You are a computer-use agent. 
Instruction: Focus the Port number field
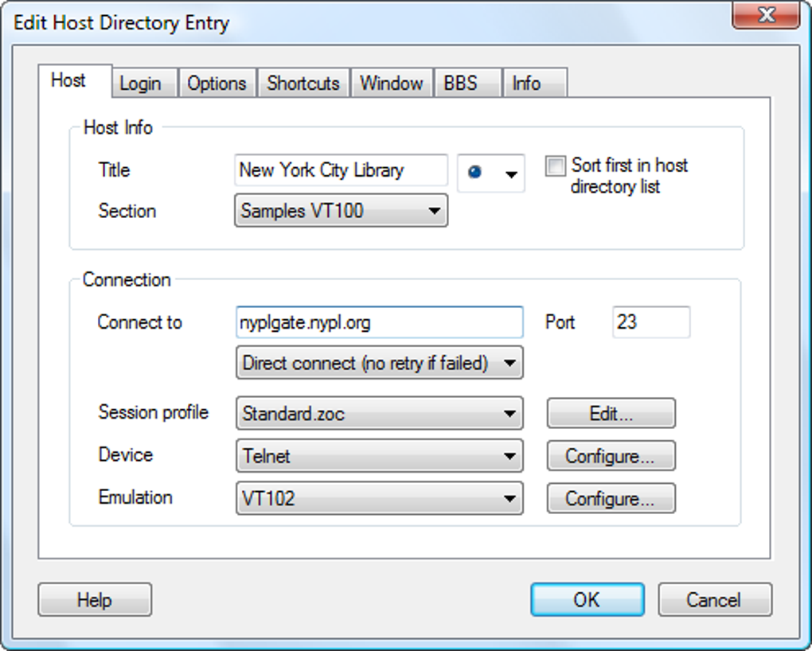coord(650,322)
